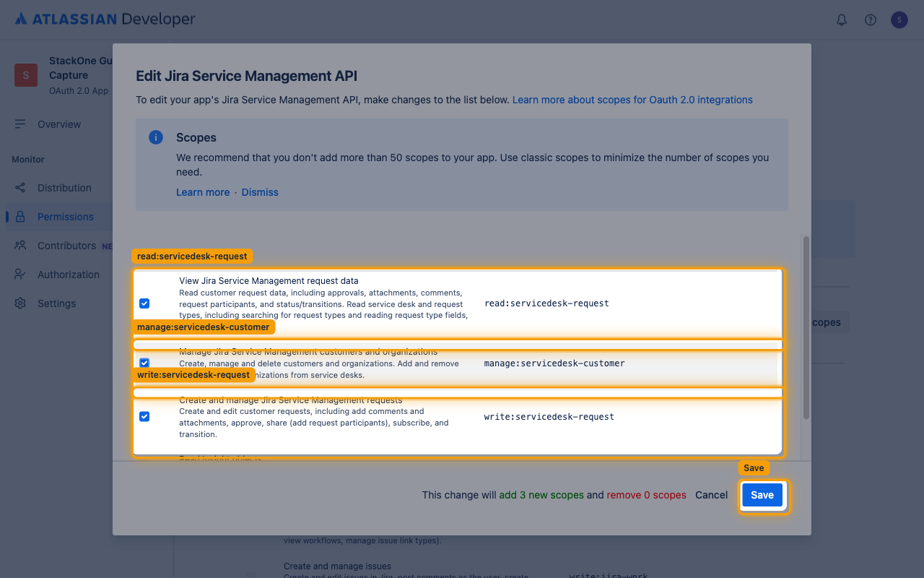Viewport: 924px width, 578px height.
Task: Click the read:servicedesk-request scope code text
Action: (x=546, y=303)
